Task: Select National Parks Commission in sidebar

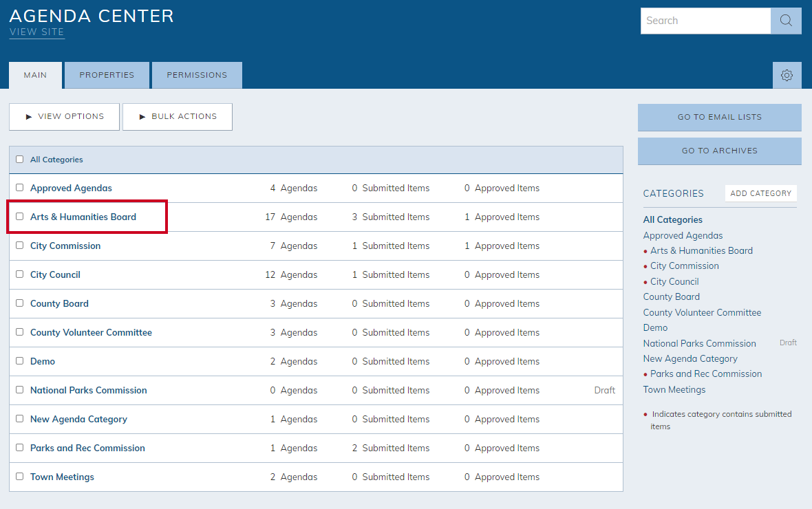Action: click(700, 343)
